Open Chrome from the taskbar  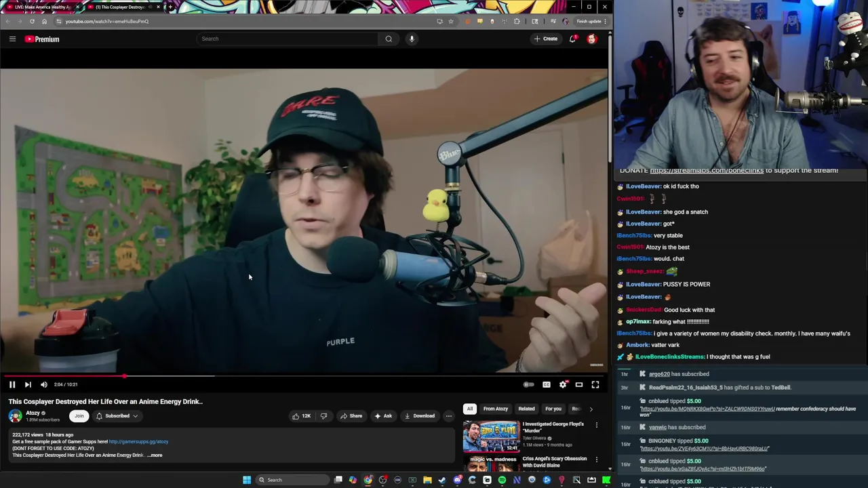[368, 480]
